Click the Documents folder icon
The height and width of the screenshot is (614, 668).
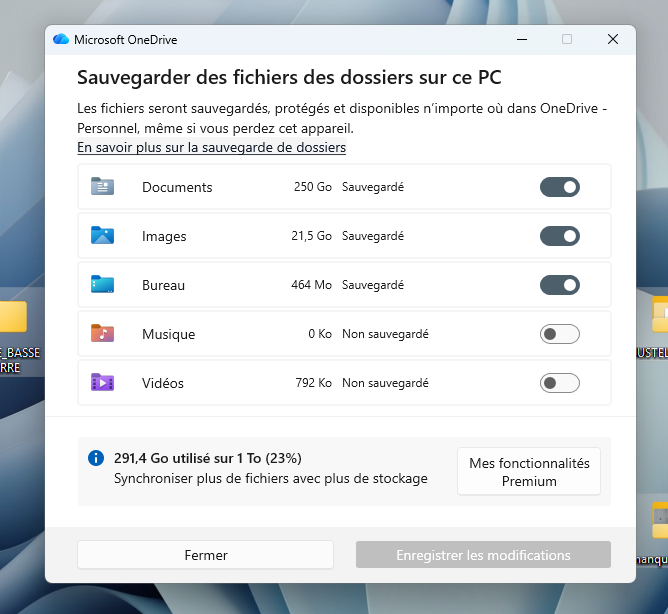pos(102,186)
